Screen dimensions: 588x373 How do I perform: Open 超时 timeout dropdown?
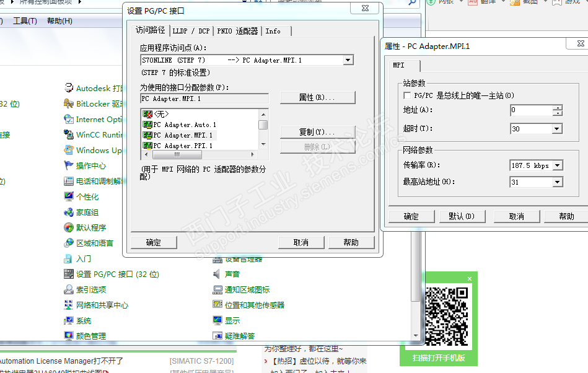pos(557,129)
